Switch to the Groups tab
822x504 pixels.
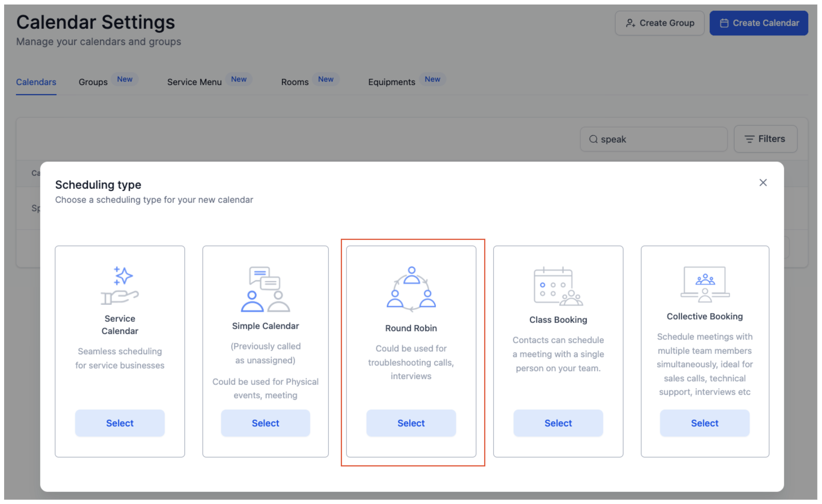(93, 82)
